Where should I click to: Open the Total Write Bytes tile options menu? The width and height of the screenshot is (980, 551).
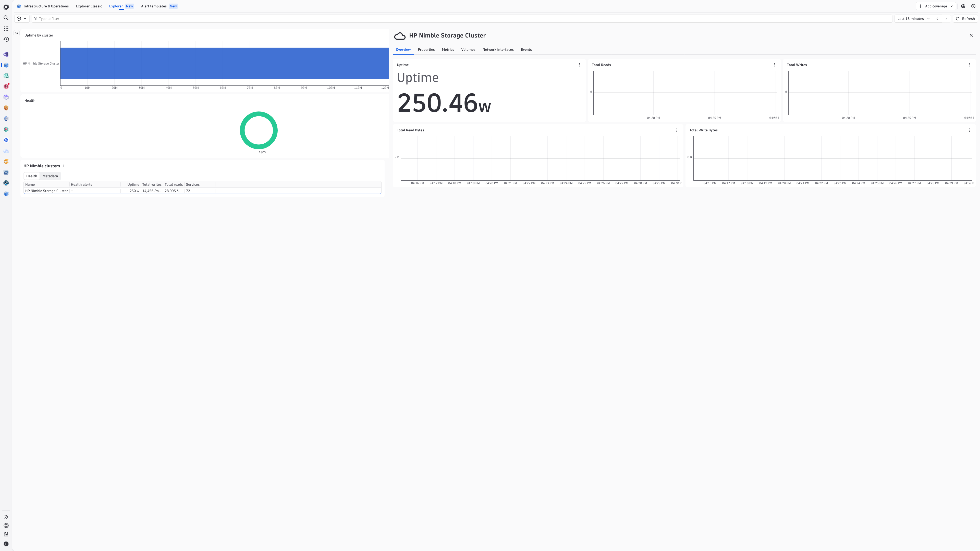(x=969, y=130)
